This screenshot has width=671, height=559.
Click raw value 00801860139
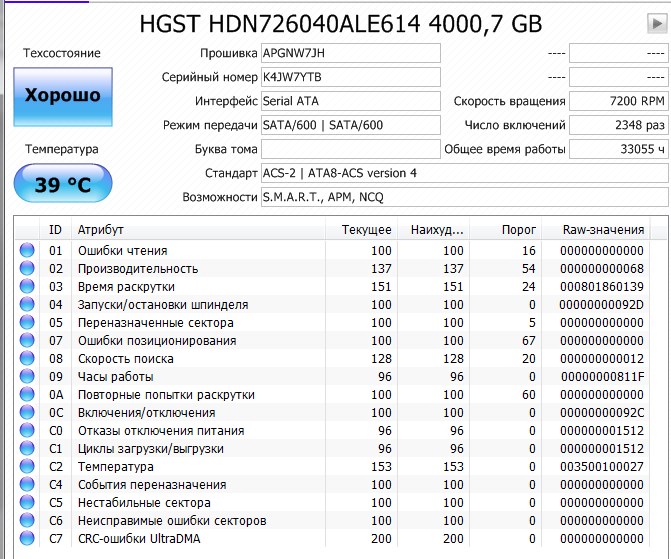(x=602, y=287)
